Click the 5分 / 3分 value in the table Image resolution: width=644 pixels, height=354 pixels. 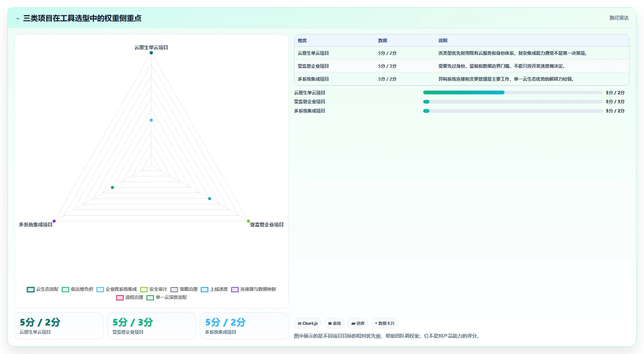(387, 66)
